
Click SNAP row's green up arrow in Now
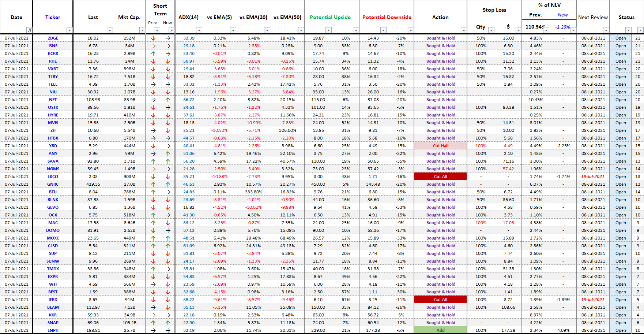point(168,323)
